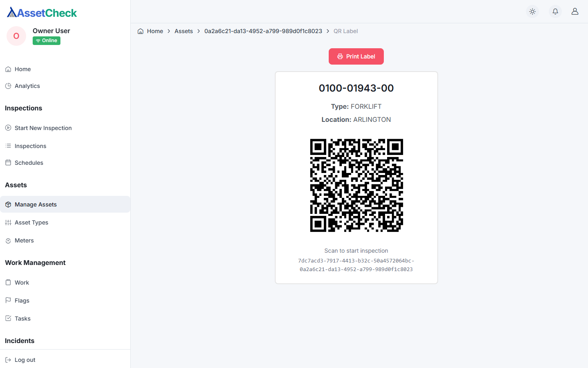Click the Assets section heading
This screenshot has height=368, width=588.
(x=16, y=185)
